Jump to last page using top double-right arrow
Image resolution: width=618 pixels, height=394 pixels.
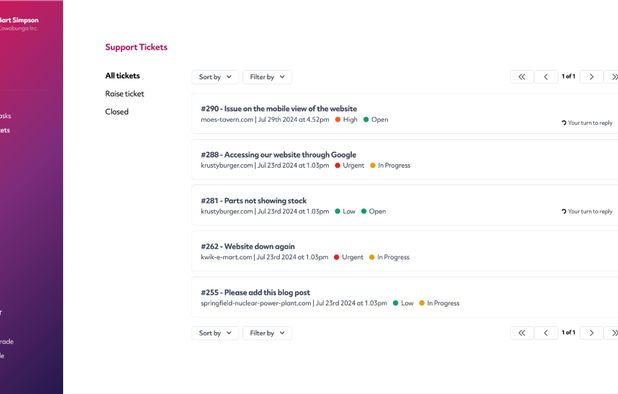click(x=612, y=77)
